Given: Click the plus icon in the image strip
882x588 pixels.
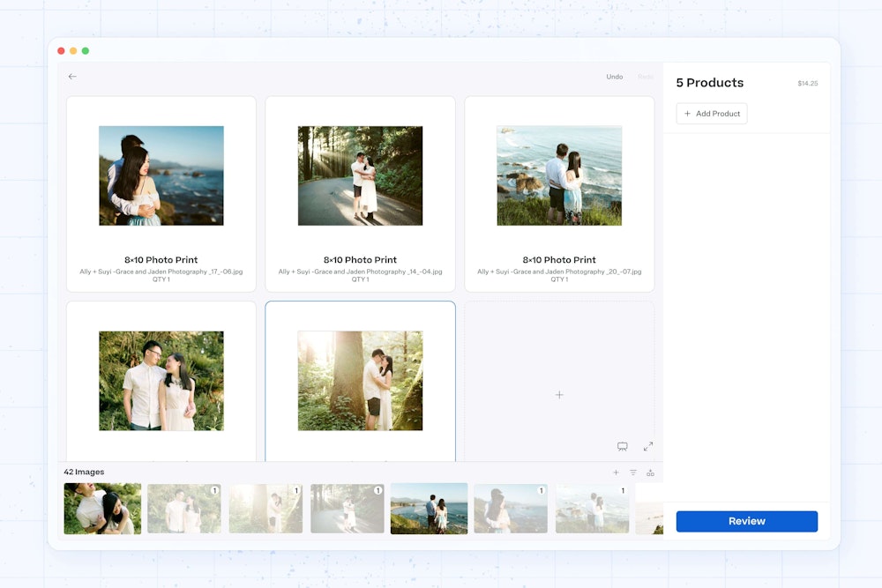Looking at the screenshot, I should [x=616, y=473].
